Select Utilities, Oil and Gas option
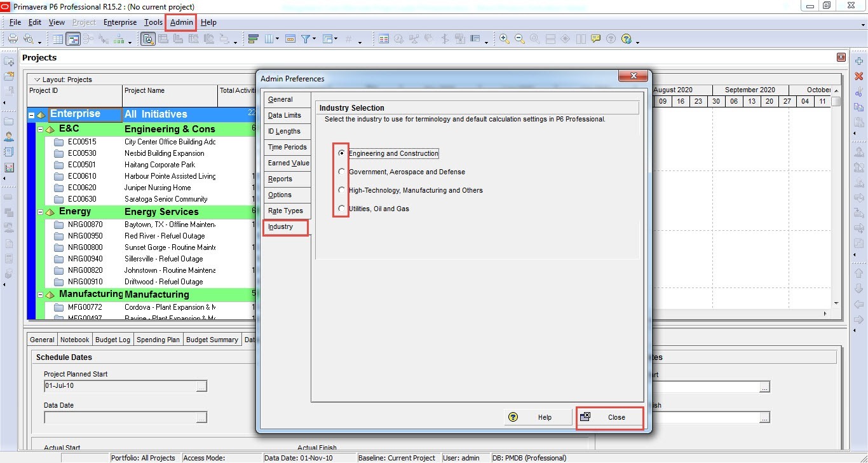 [x=342, y=209]
